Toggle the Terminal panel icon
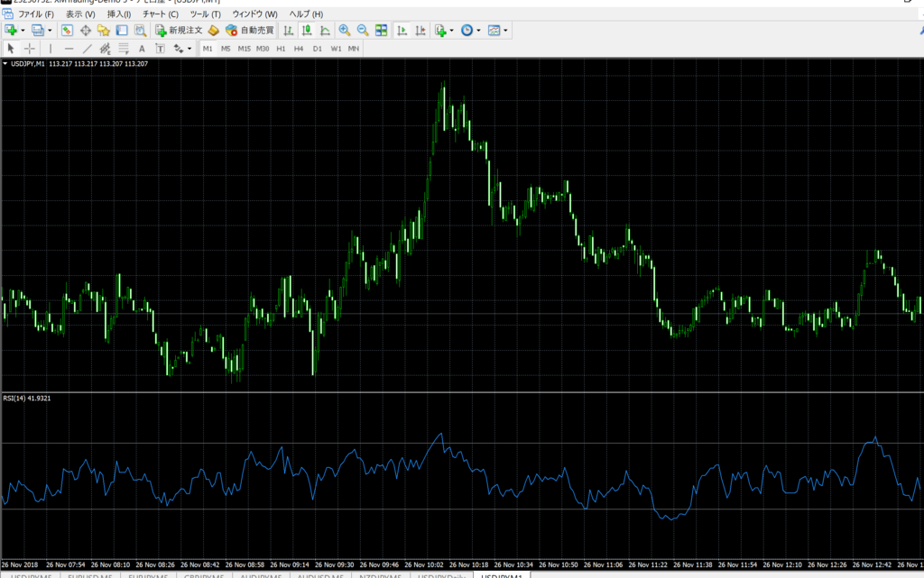Image resolution: width=924 pixels, height=578 pixels. click(122, 30)
